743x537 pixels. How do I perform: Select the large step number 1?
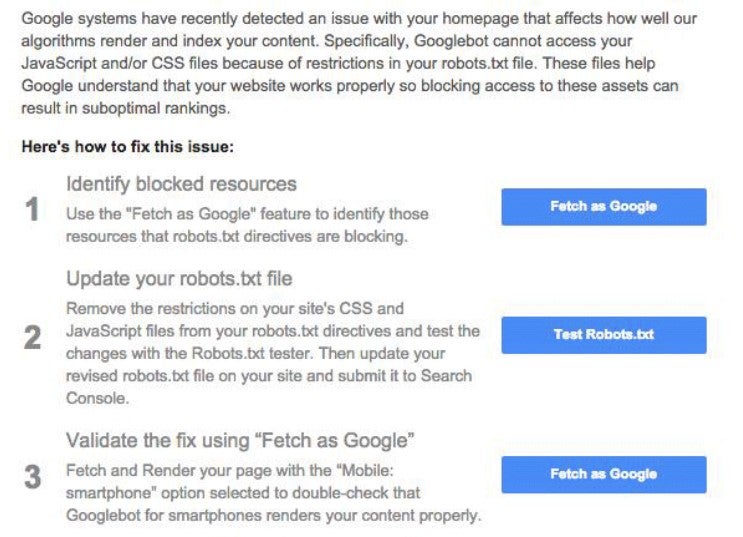point(32,209)
